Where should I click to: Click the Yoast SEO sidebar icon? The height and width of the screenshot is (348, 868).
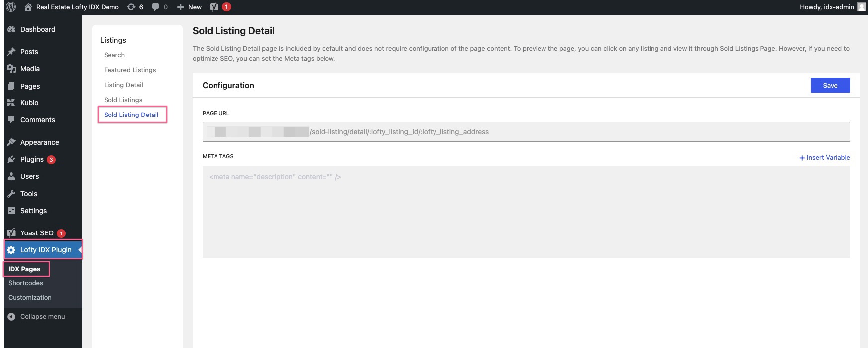(11, 233)
